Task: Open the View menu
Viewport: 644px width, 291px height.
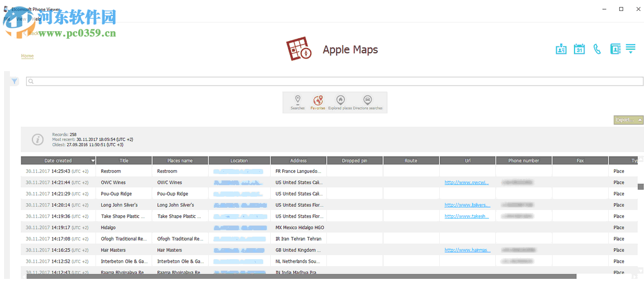Action: 21,19
